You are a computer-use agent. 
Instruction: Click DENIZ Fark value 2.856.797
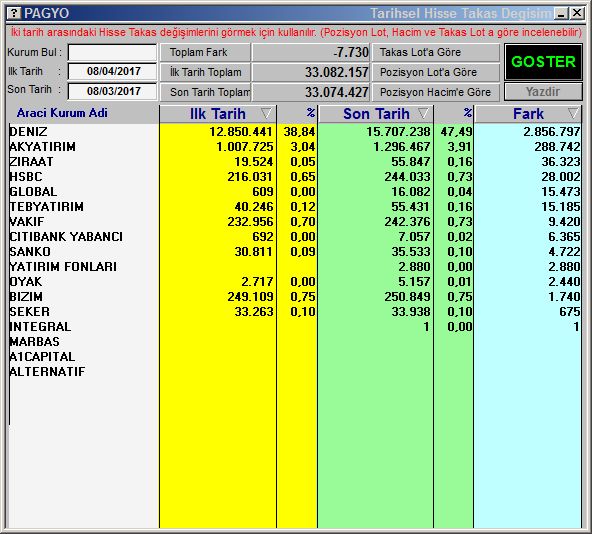552,132
